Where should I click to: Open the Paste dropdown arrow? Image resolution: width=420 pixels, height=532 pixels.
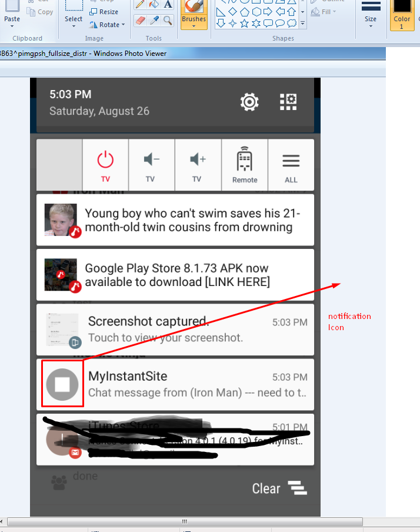pos(12,26)
